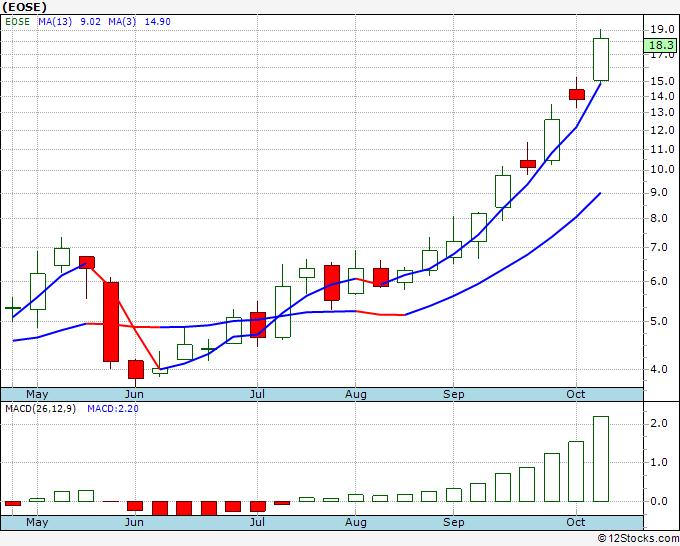
Task: Click the 10.0 price axis label
Action: click(x=662, y=170)
